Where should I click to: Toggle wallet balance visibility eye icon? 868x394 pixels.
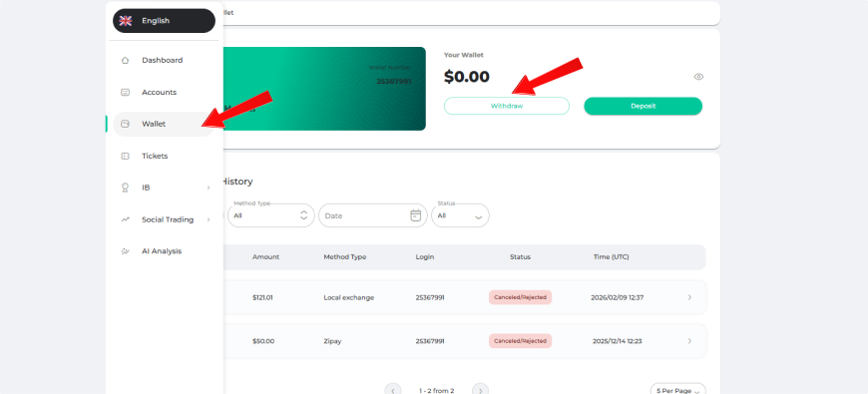coord(698,77)
